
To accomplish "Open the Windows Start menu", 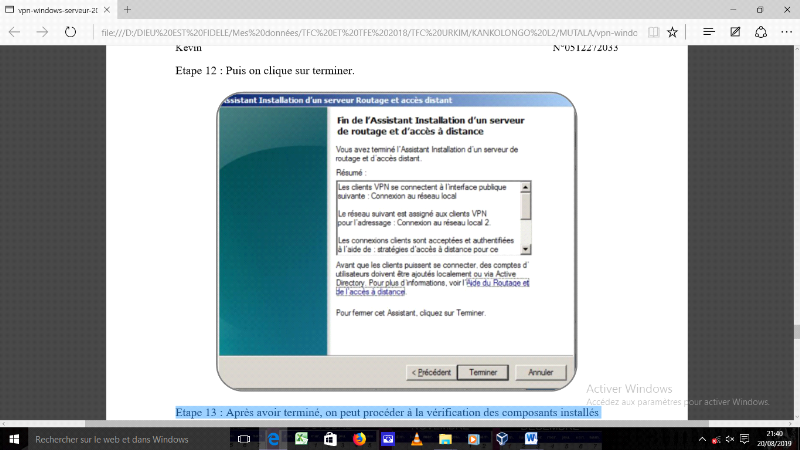I will tap(14, 439).
